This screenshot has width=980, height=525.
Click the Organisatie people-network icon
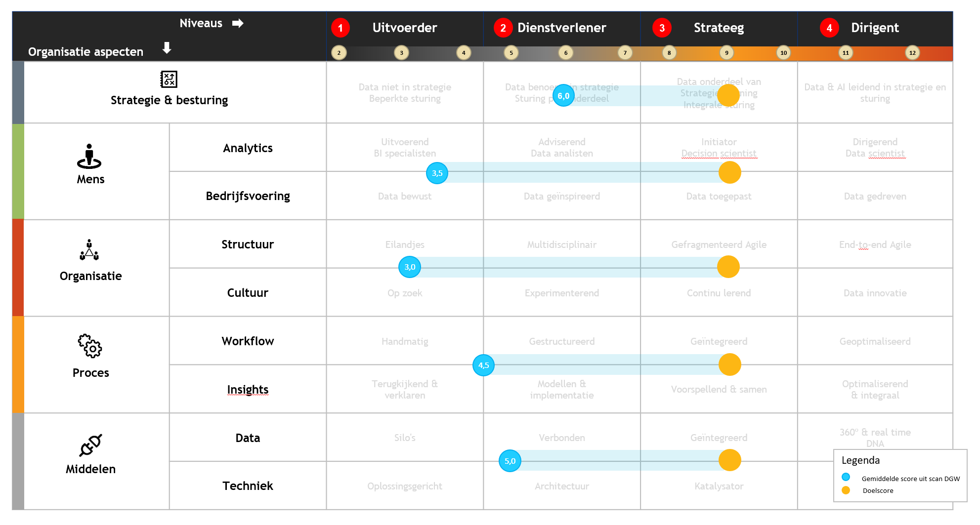(x=89, y=250)
